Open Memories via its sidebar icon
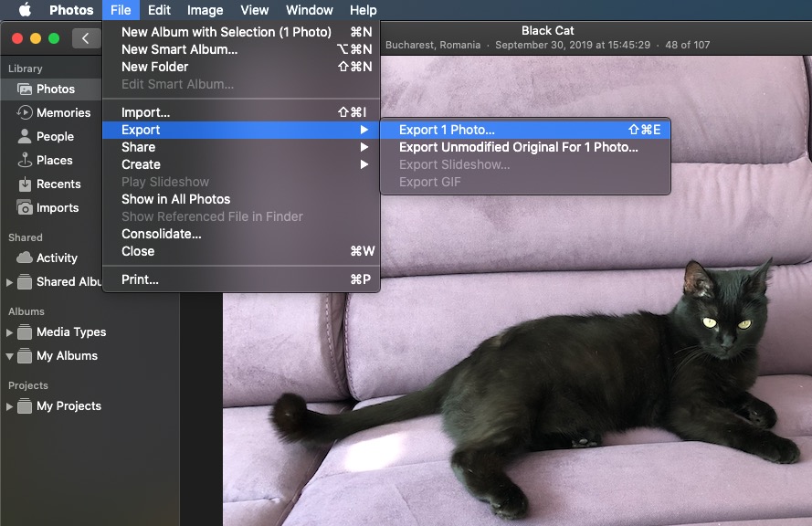The width and height of the screenshot is (812, 526). point(25,113)
